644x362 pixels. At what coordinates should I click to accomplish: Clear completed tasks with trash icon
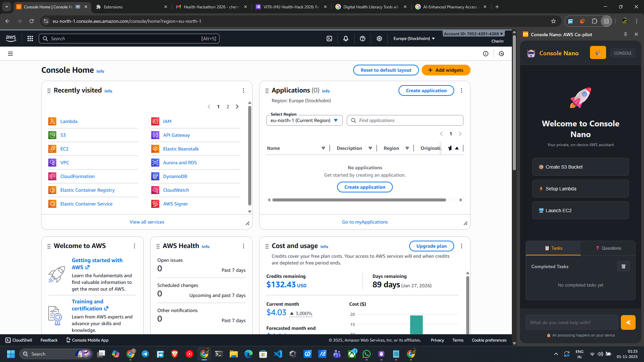623,266
